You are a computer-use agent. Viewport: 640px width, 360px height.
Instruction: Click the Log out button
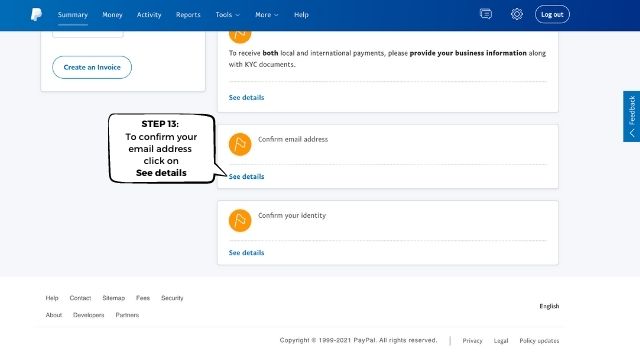point(552,14)
